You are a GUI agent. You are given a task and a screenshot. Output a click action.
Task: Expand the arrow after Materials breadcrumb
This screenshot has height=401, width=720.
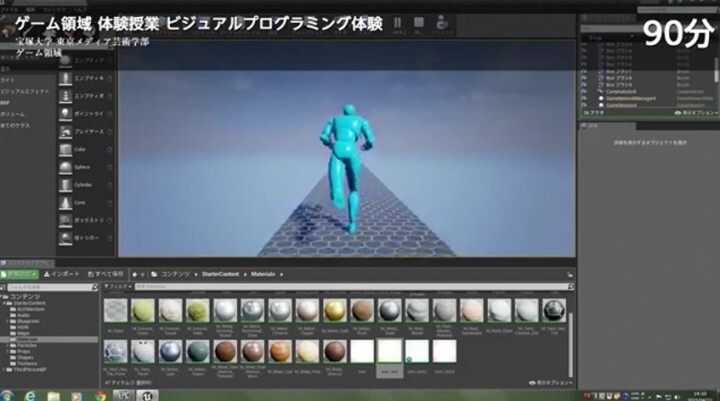281,275
